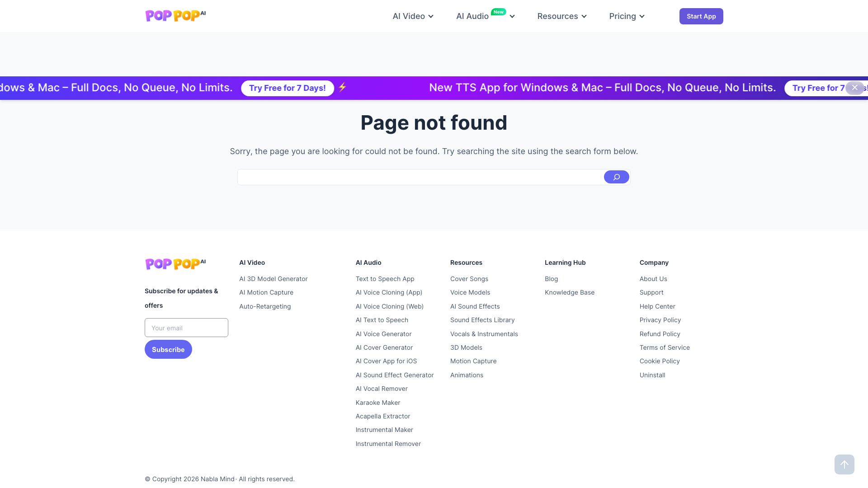The image size is (868, 488).
Task: Open AI Sound Effect Generator link
Action: tap(395, 375)
